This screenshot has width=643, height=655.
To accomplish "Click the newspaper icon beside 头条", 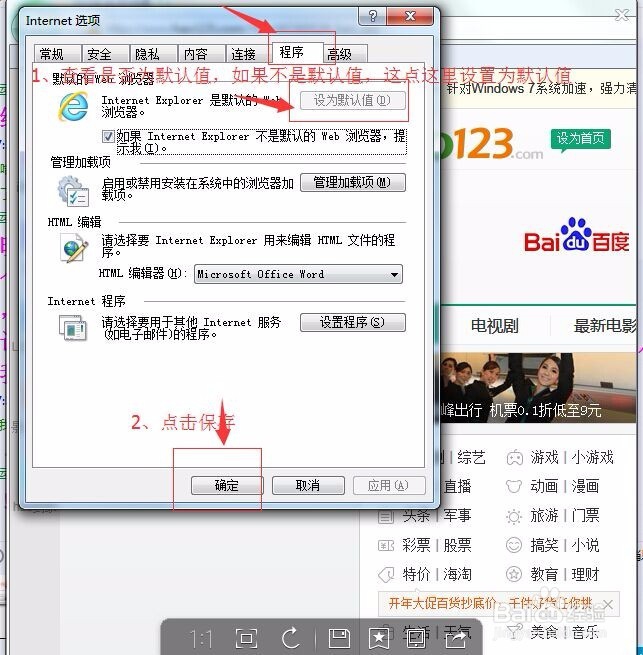I will pyautogui.click(x=386, y=517).
